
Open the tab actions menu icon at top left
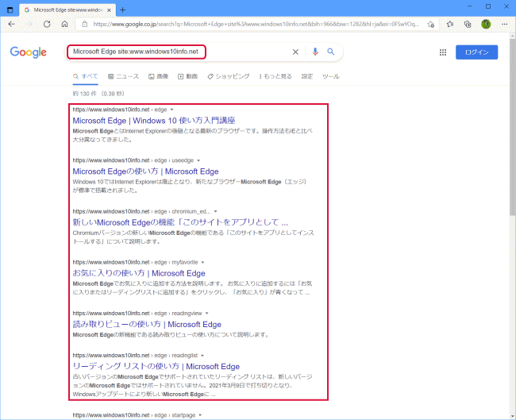[10, 10]
